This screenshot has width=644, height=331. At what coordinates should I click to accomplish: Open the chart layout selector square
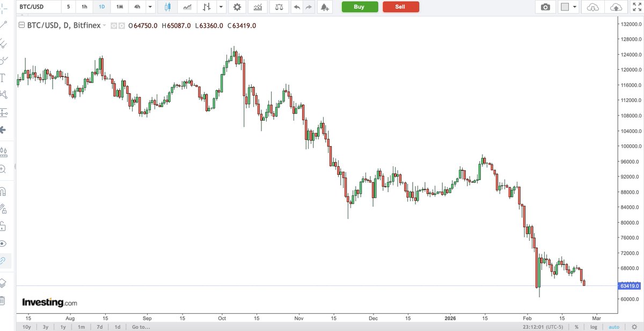565,7
